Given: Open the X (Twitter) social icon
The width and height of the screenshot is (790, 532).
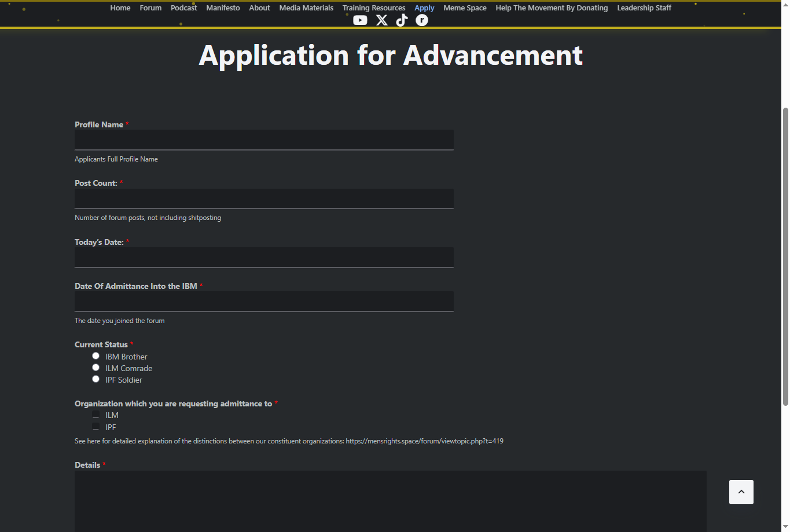Looking at the screenshot, I should point(382,20).
